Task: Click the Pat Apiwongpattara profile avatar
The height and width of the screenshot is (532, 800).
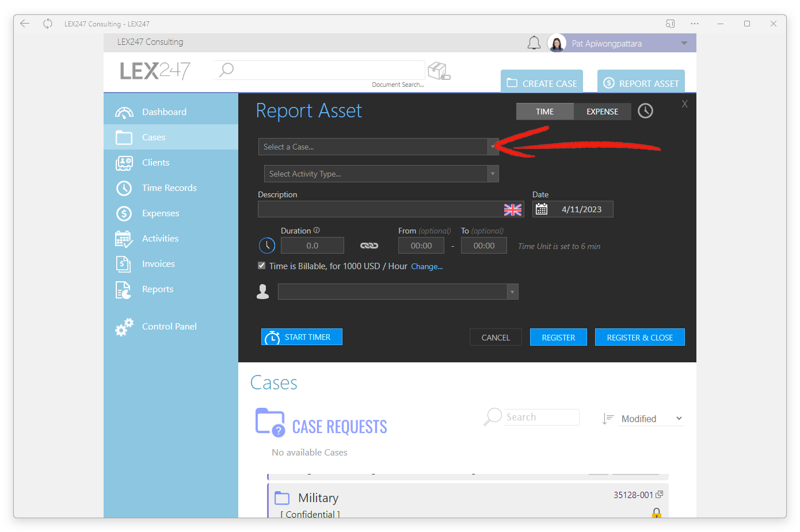Action: 557,43
